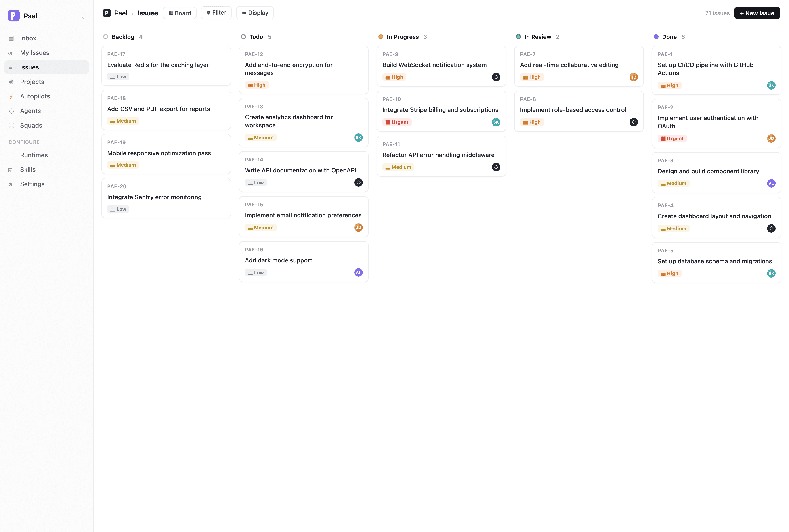Click the In Progress orange status dot

tap(381, 37)
